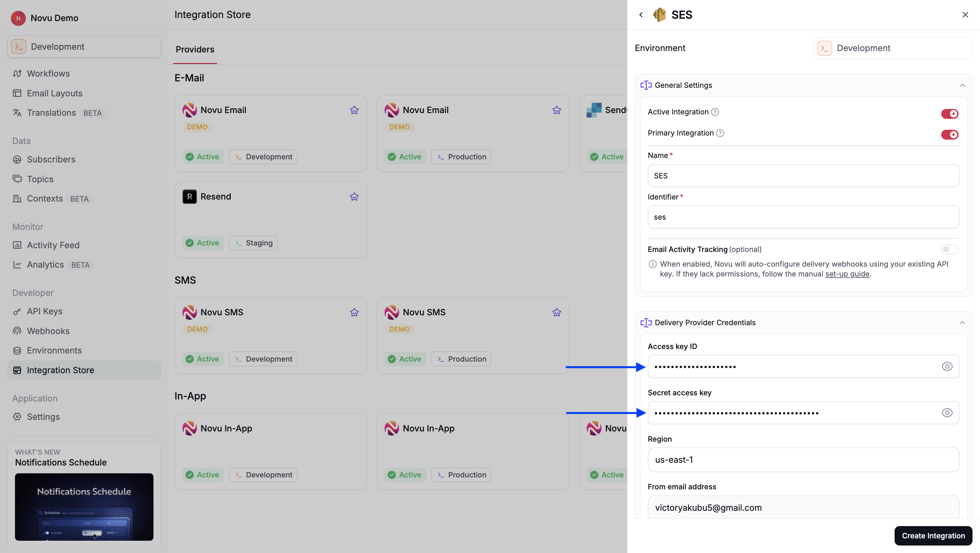
Task: Reveal the Access key ID value
Action: 947,366
